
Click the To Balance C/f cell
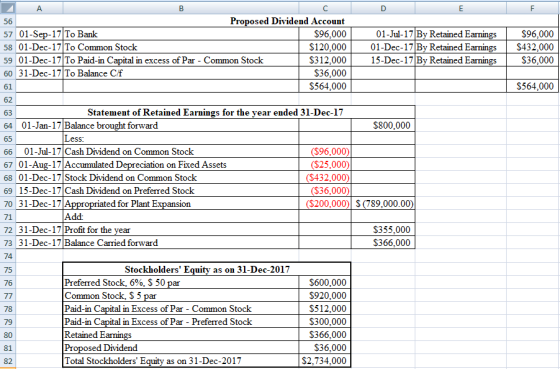click(x=181, y=73)
